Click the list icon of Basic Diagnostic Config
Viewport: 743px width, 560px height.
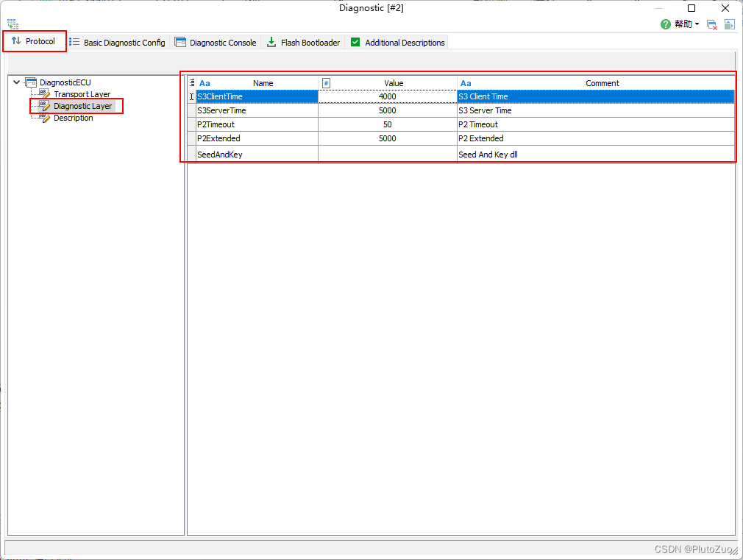tap(74, 42)
